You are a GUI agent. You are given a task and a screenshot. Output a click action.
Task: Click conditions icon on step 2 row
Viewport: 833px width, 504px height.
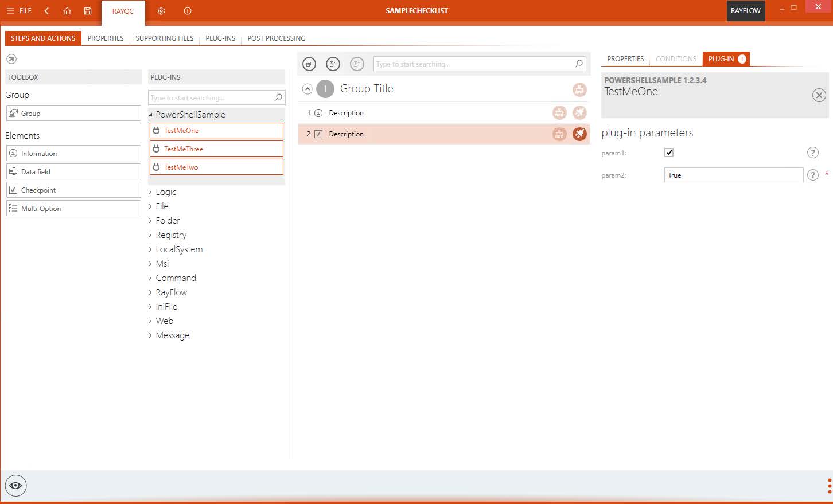[x=559, y=134]
